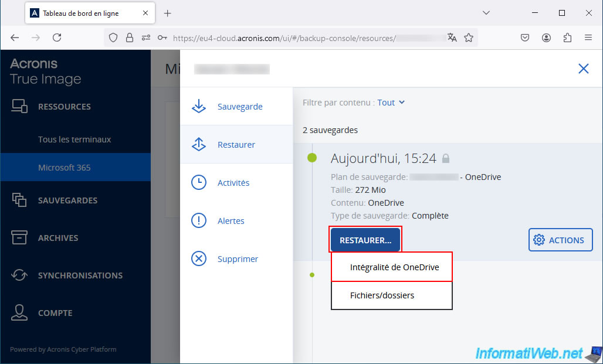Select the 'Tableau de bord en ligne' browser tab
This screenshot has width=603, height=364.
[x=90, y=13]
